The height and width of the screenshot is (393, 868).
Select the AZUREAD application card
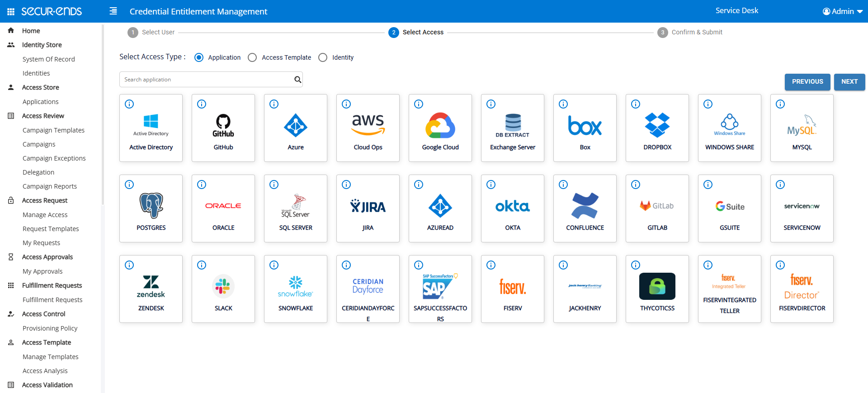pos(440,208)
